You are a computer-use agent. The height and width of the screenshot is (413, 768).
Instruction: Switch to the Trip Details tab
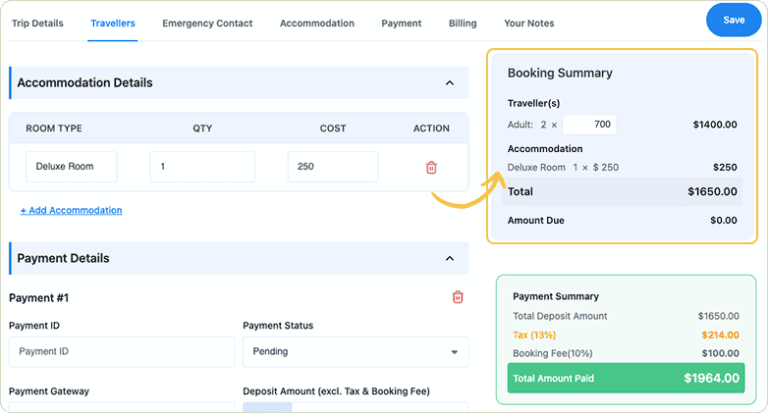point(37,23)
